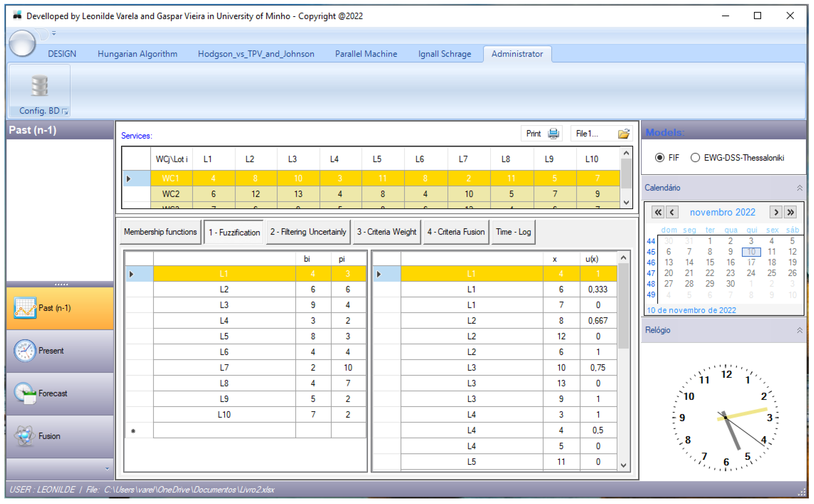Click the Time - Log tab button
This screenshot has width=814, height=504.
[513, 232]
